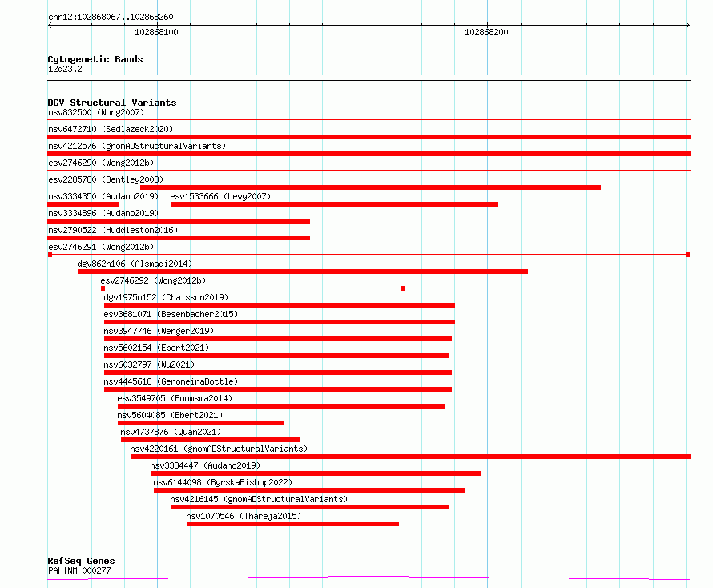Select the nsv4216145 red feature bar

[310, 507]
